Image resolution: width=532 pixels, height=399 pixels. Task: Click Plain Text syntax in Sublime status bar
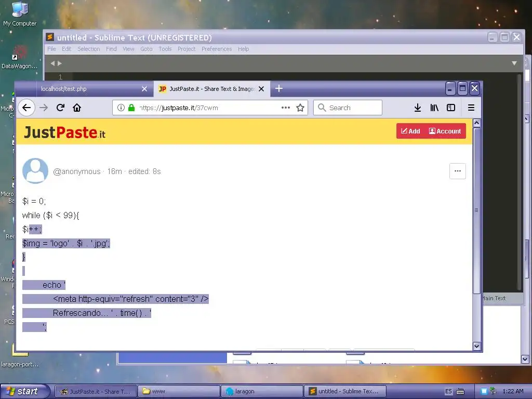(494, 298)
